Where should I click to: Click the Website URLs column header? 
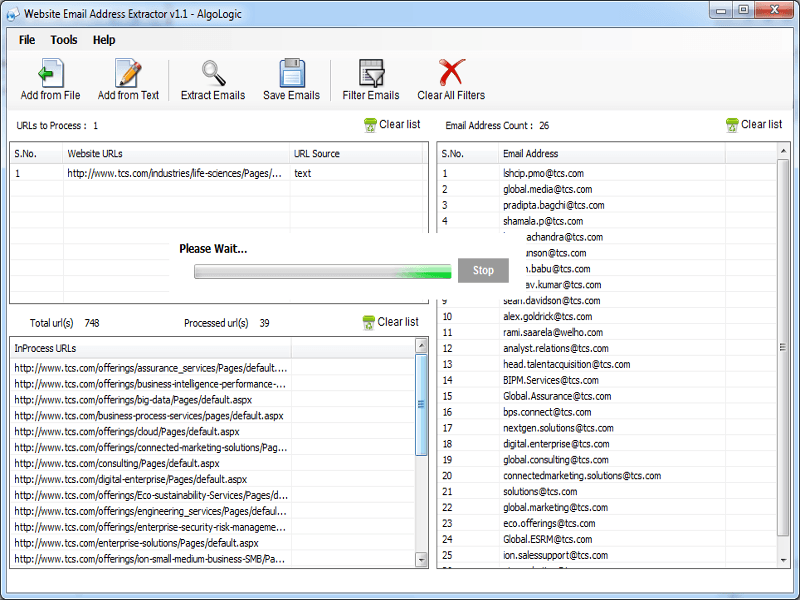(175, 154)
